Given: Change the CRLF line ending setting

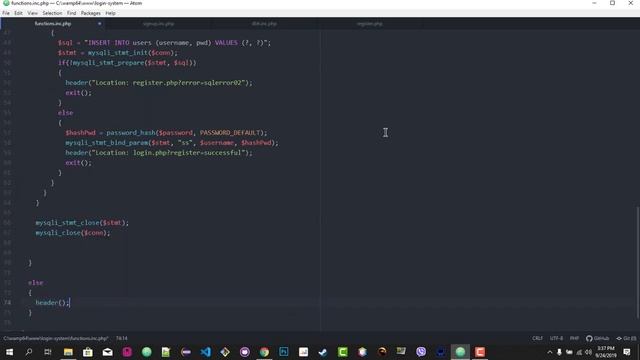Looking at the screenshot, I should [x=538, y=338].
